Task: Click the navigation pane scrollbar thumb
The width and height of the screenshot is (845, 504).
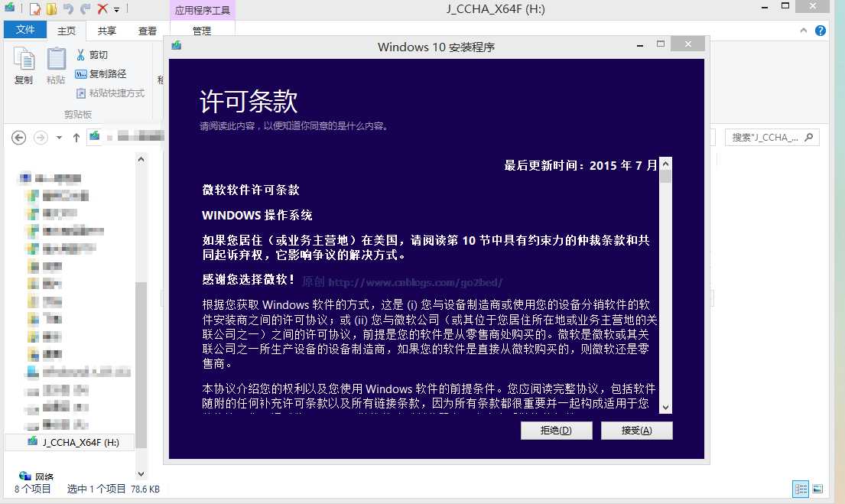Action: 141,364
